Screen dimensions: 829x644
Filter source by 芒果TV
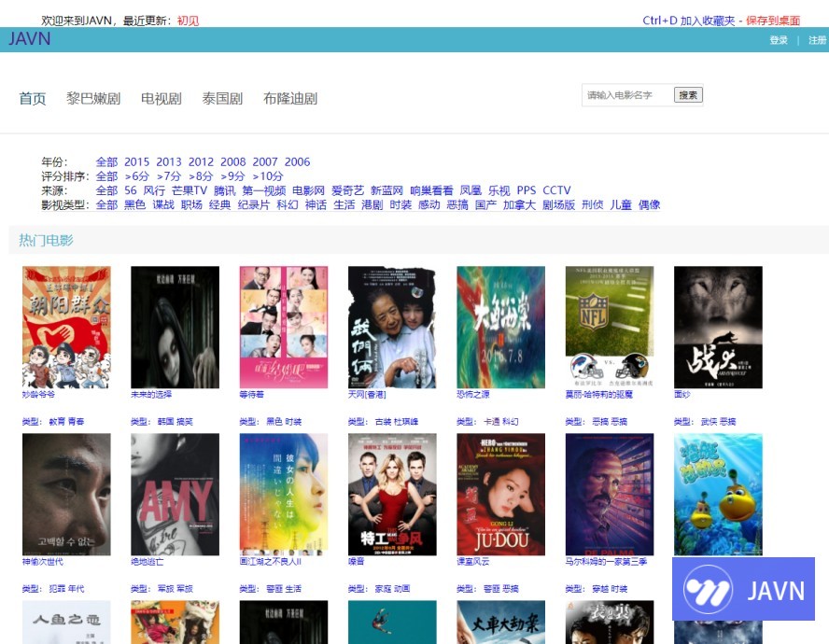190,190
